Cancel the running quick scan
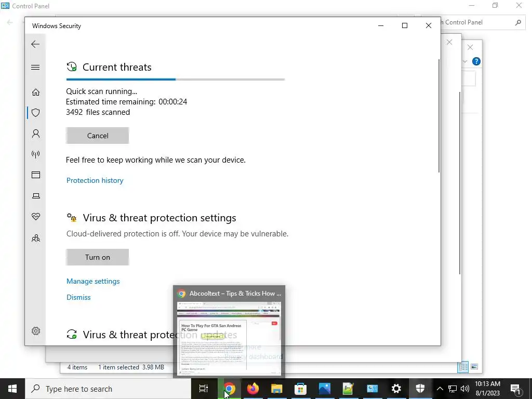This screenshot has height=399, width=532. (x=97, y=136)
